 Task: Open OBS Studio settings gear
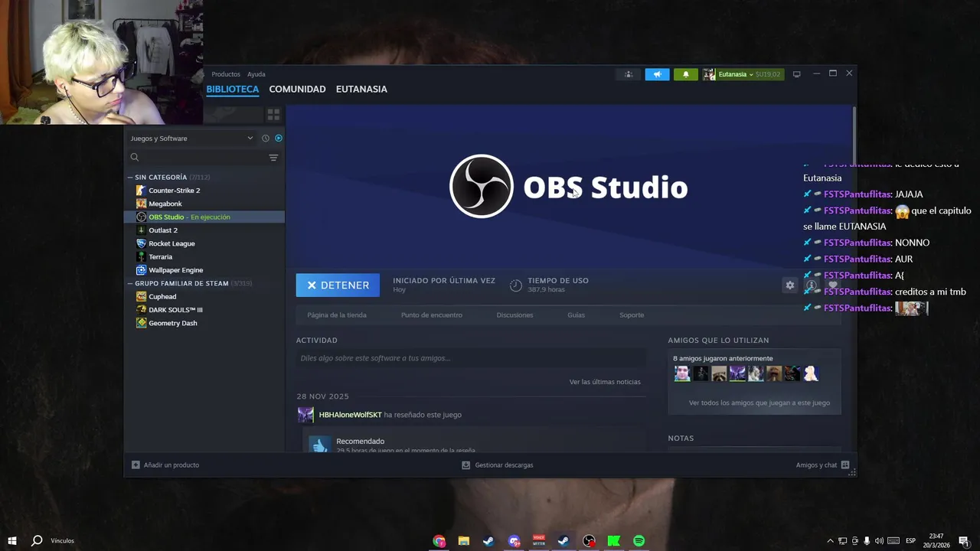pyautogui.click(x=790, y=285)
